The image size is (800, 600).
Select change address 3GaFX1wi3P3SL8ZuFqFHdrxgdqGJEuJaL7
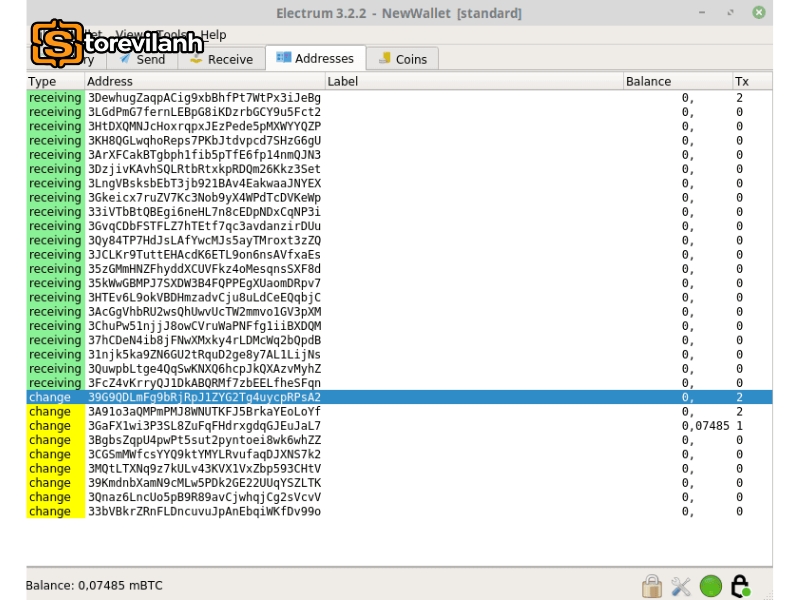[204, 426]
